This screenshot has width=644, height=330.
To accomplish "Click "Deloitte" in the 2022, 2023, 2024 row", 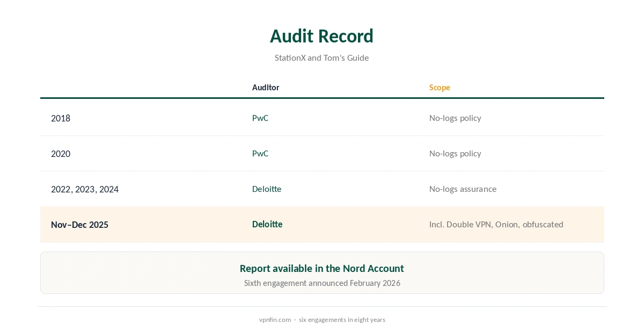I will (x=267, y=189).
